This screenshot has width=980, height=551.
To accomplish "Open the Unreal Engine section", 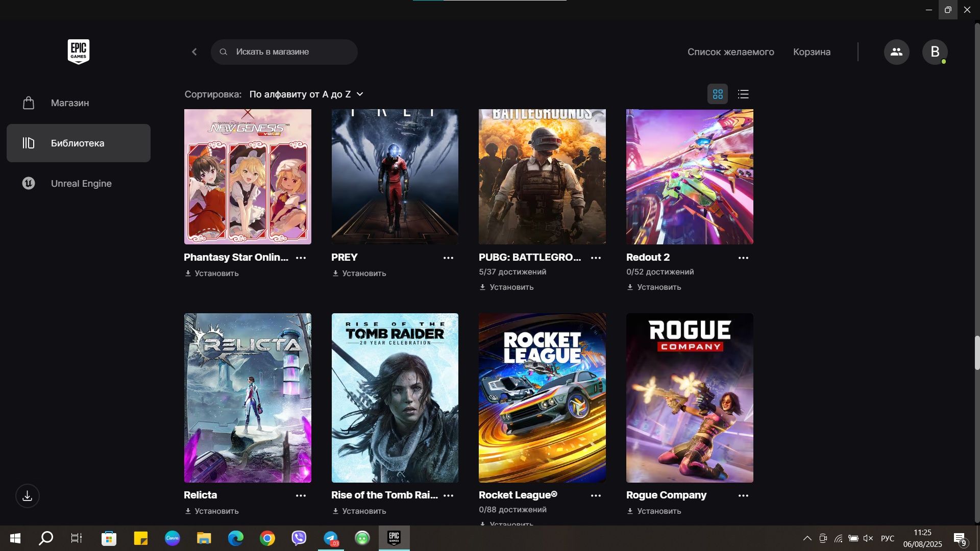I will [x=79, y=184].
